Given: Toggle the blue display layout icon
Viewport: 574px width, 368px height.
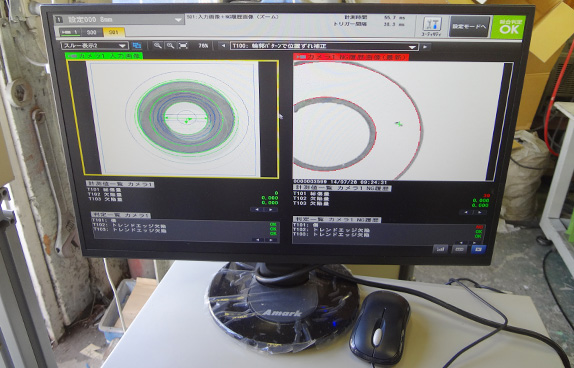Looking at the screenshot, I should pos(137,46).
